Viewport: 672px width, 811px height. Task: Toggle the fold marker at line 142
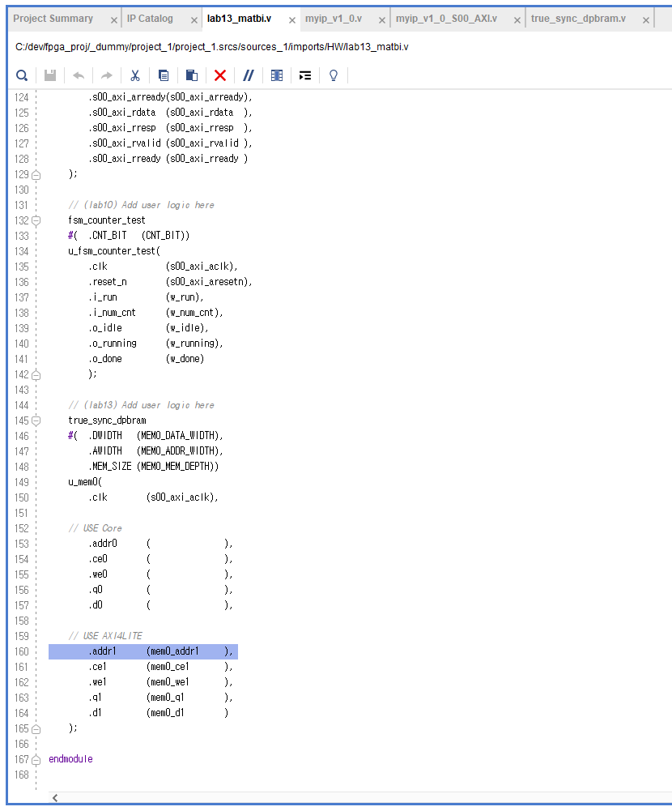pyautogui.click(x=36, y=375)
